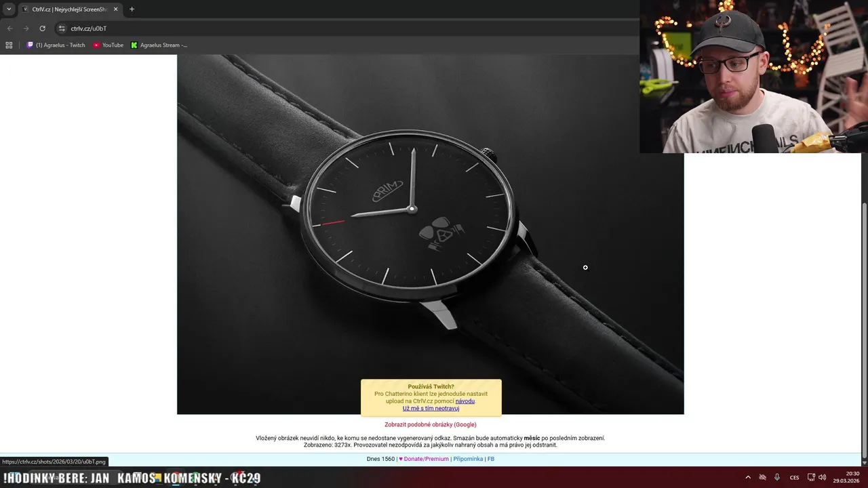Dismiss popup via 'Už mě s tím neotravuj'
Screen dimensions: 868x488
(431, 409)
